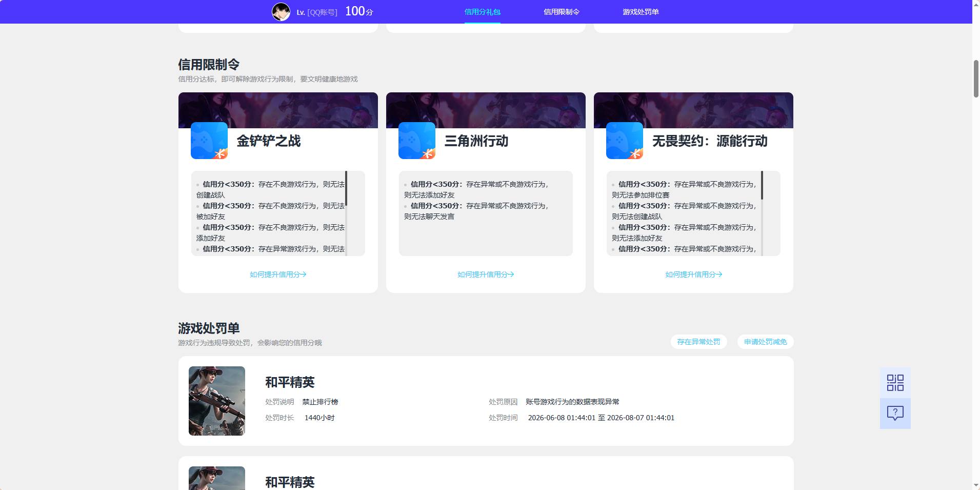Click the 金铲铲之战 card title
This screenshot has height=490, width=980.
(x=269, y=141)
